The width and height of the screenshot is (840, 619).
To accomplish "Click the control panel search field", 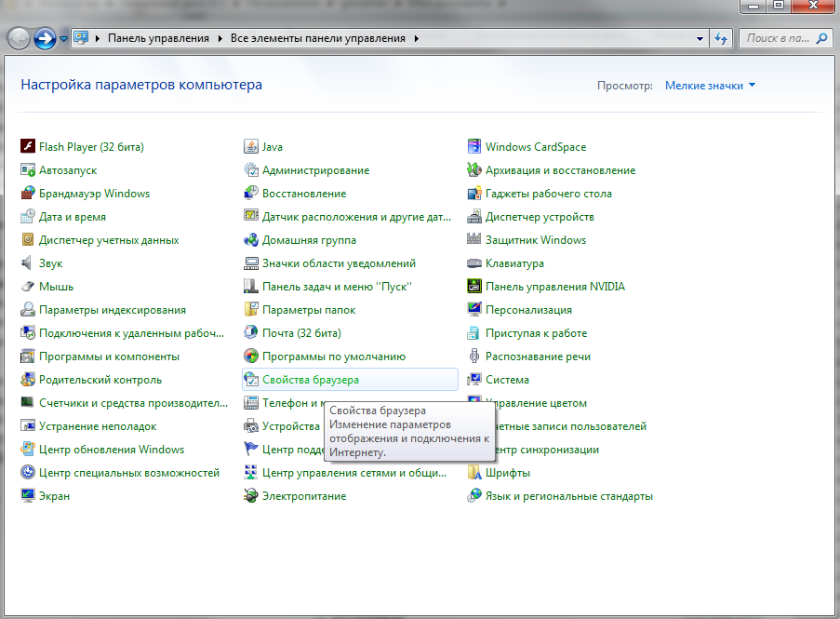I will 778,39.
